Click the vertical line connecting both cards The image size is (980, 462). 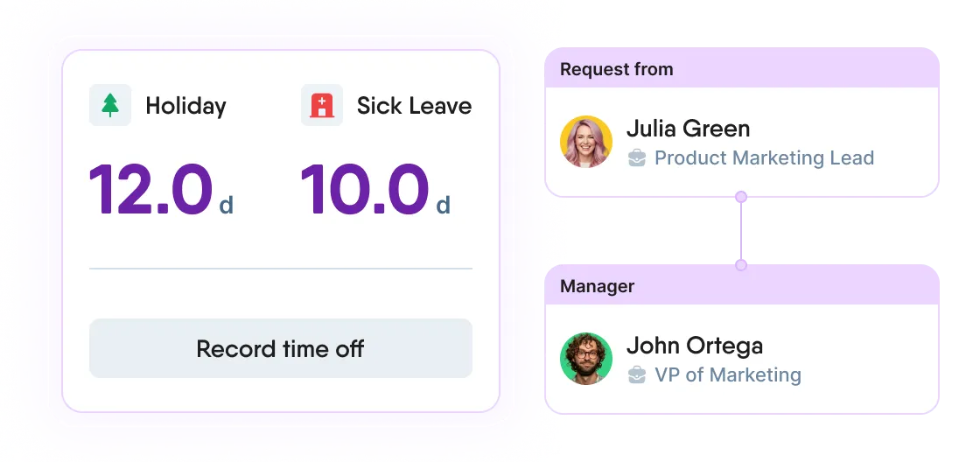[x=741, y=230]
